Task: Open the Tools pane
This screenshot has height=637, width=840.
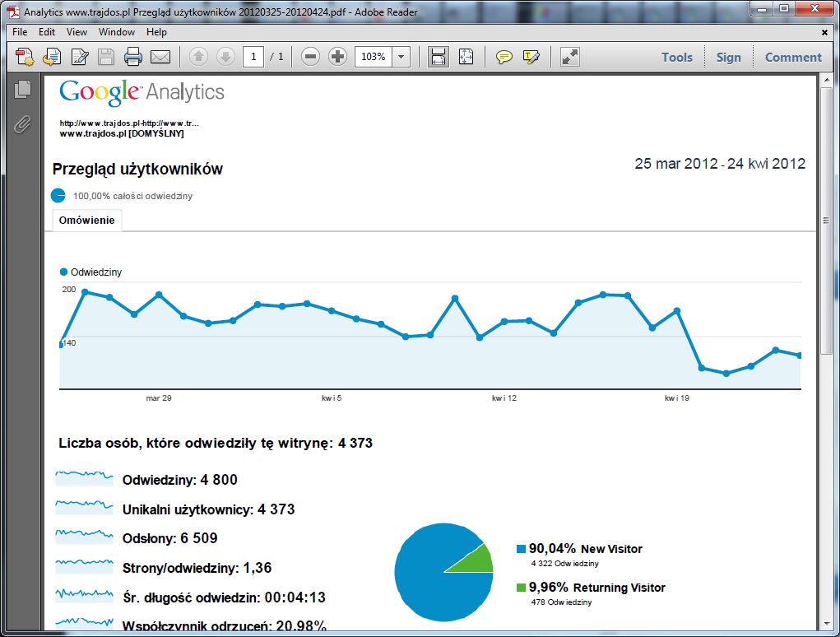Action: 676,58
